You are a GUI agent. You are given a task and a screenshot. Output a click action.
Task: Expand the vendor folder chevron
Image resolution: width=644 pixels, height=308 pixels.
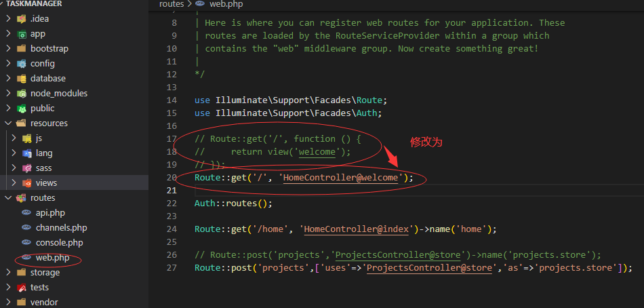coord(8,303)
